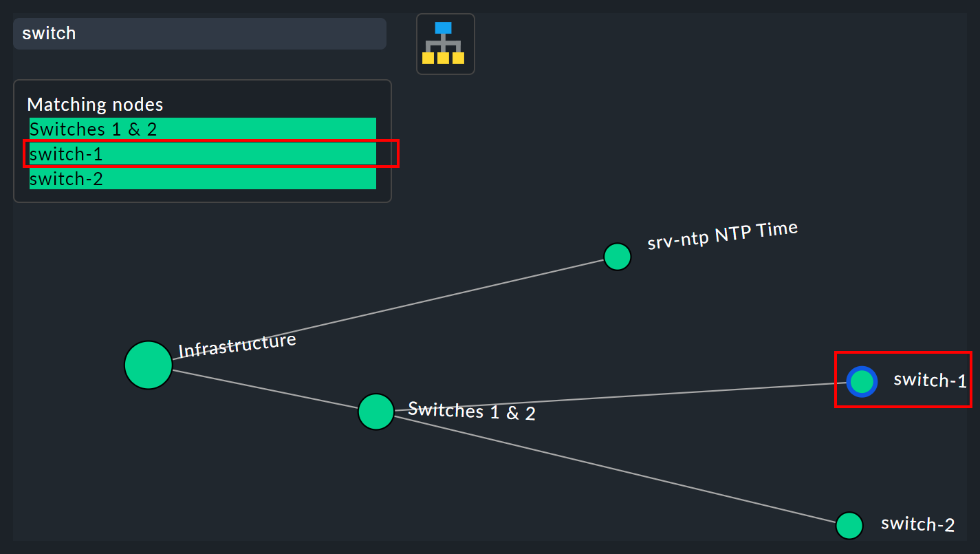Screen dimensions: 980x554
Task: Click the switch-2 label on the map
Action: (917, 524)
